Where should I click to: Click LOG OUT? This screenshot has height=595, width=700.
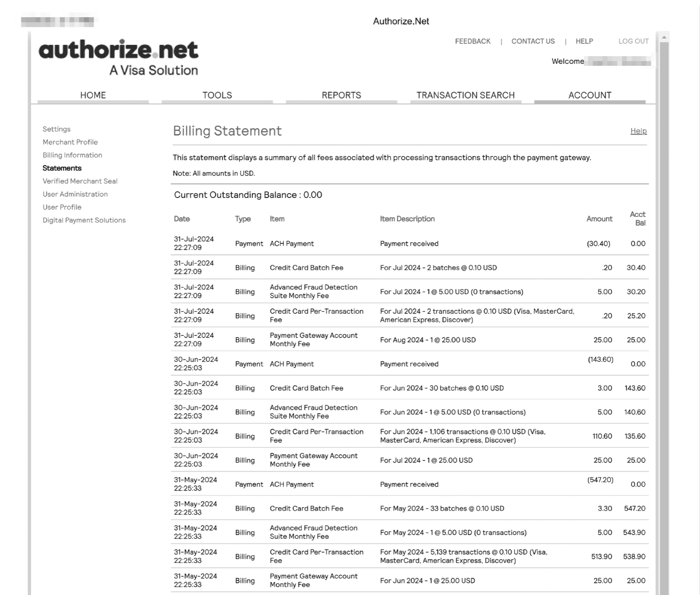click(633, 41)
